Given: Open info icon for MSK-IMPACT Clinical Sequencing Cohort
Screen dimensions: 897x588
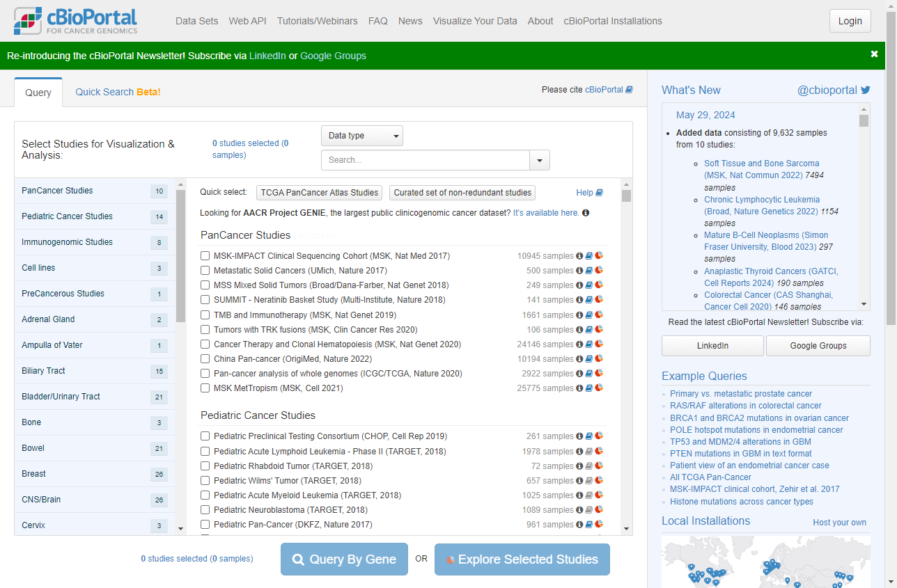Looking at the screenshot, I should click(x=579, y=256).
